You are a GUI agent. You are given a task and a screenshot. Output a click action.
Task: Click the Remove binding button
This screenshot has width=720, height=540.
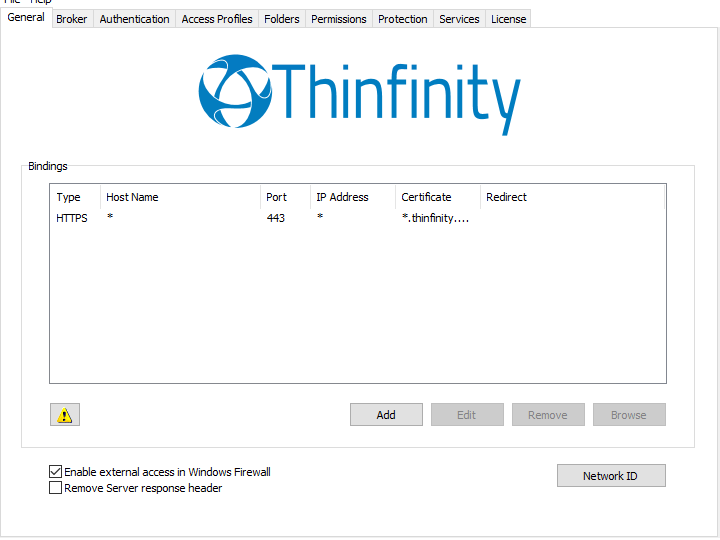coord(548,415)
